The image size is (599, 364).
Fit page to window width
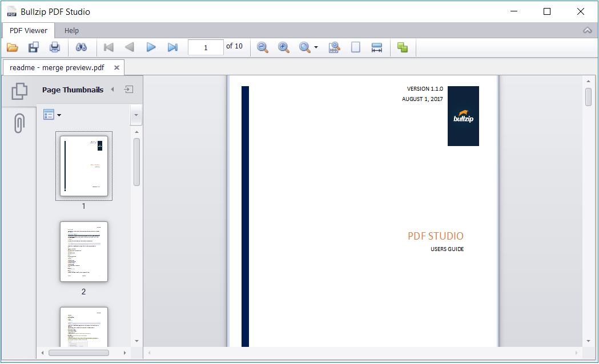click(377, 47)
